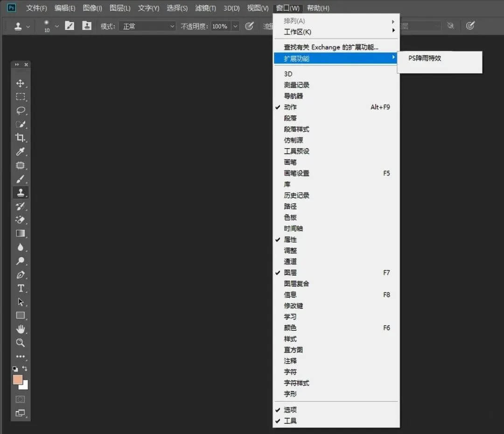Select the Type tool
Image resolution: width=504 pixels, height=434 pixels.
coord(20,288)
